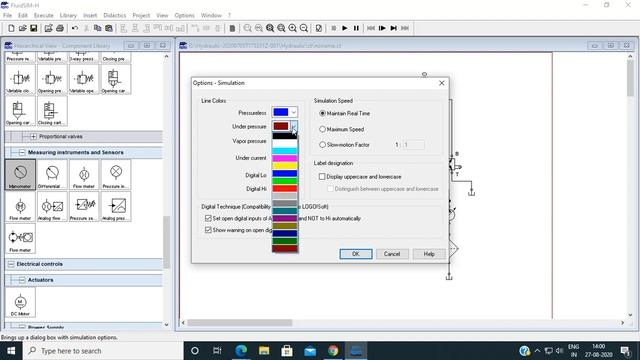Select the DC Motor component
This screenshot has width=640, height=360.
click(x=20, y=302)
